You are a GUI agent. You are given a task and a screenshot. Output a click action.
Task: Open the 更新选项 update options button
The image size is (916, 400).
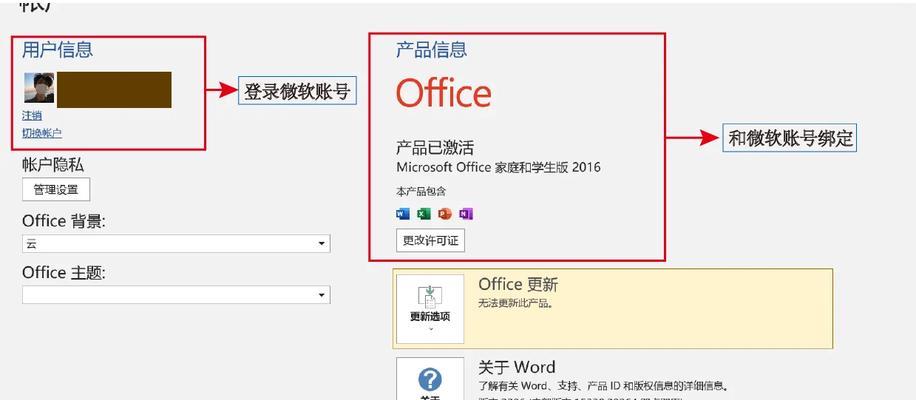pyautogui.click(x=430, y=309)
